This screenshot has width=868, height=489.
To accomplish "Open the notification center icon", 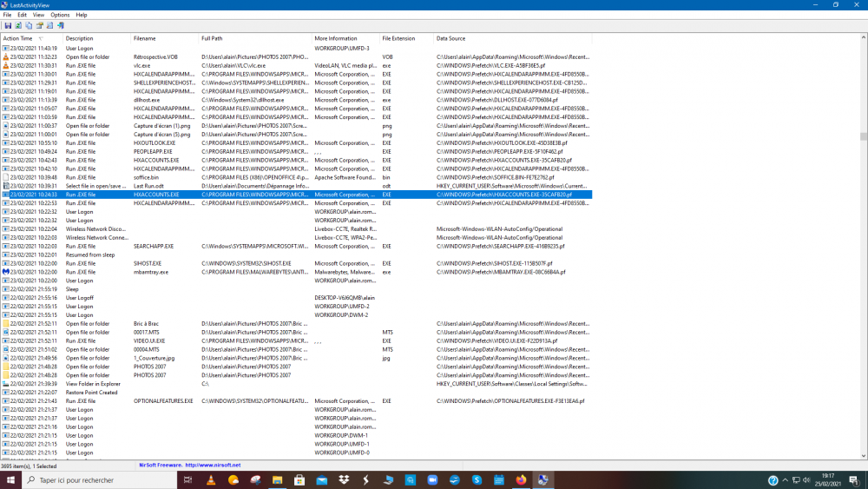I will (854, 480).
